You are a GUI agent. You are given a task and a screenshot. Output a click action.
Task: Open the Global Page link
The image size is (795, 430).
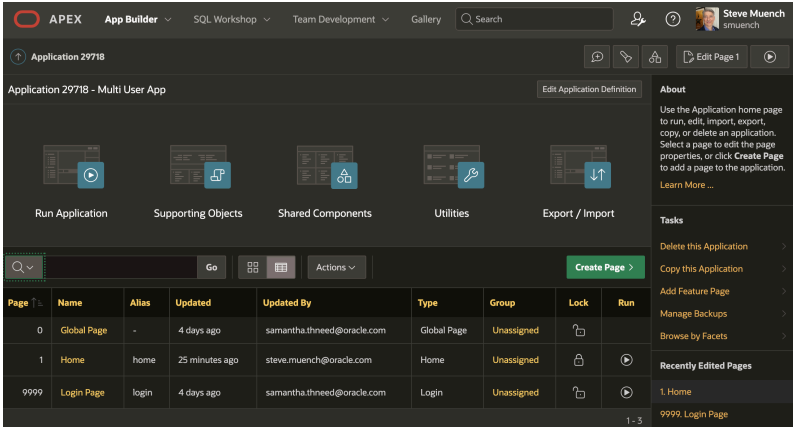[x=84, y=330]
